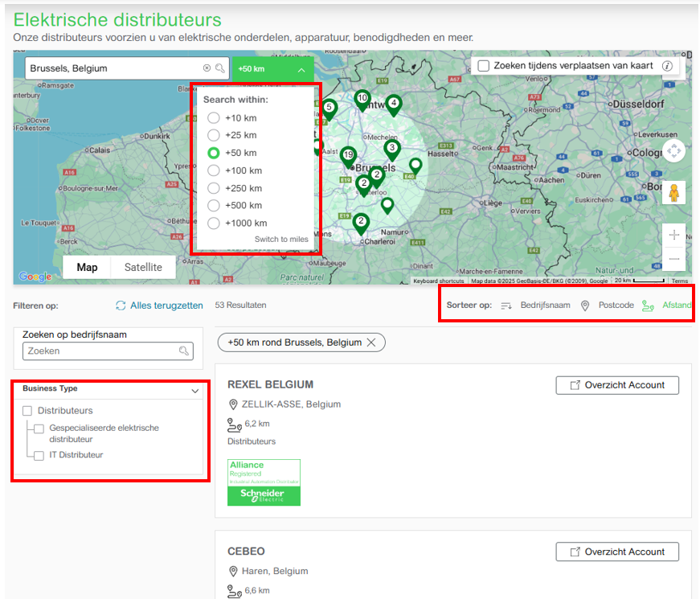The height and width of the screenshot is (603, 700).
Task: Sort results by Postcode
Action: point(616,305)
